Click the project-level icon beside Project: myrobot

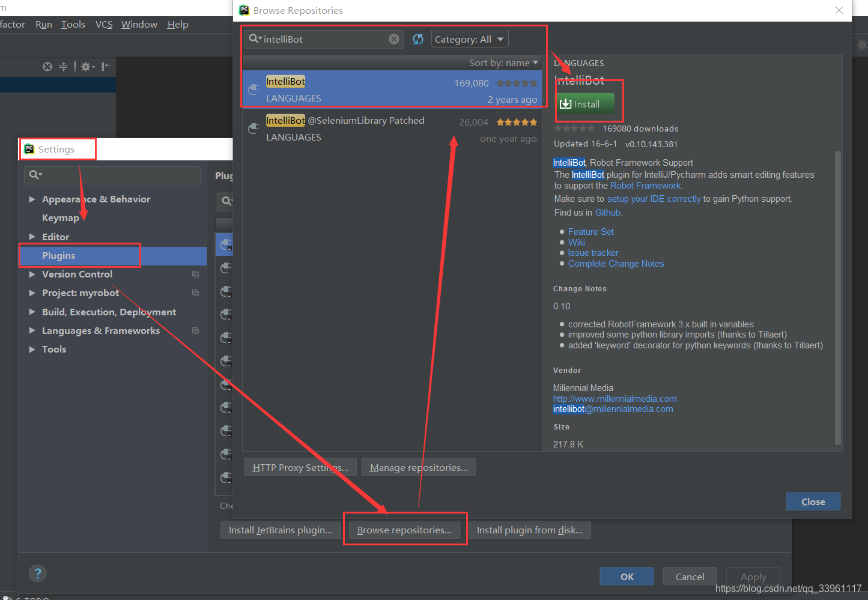tap(195, 293)
